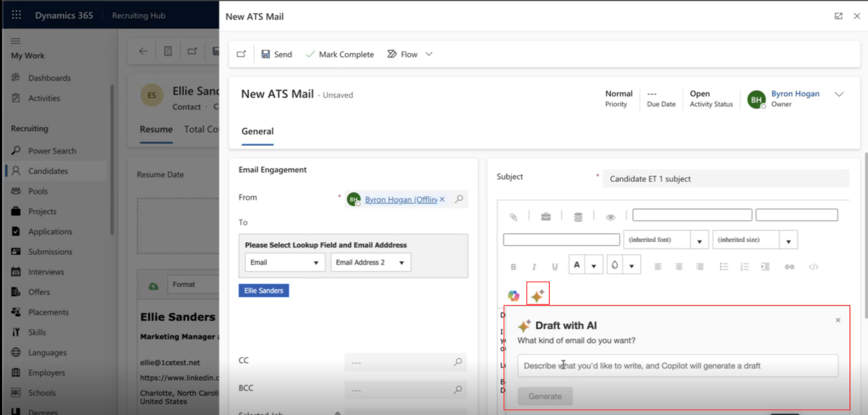The height and width of the screenshot is (415, 868).
Task: Open the background color dropdown arrow
Action: pos(632,266)
